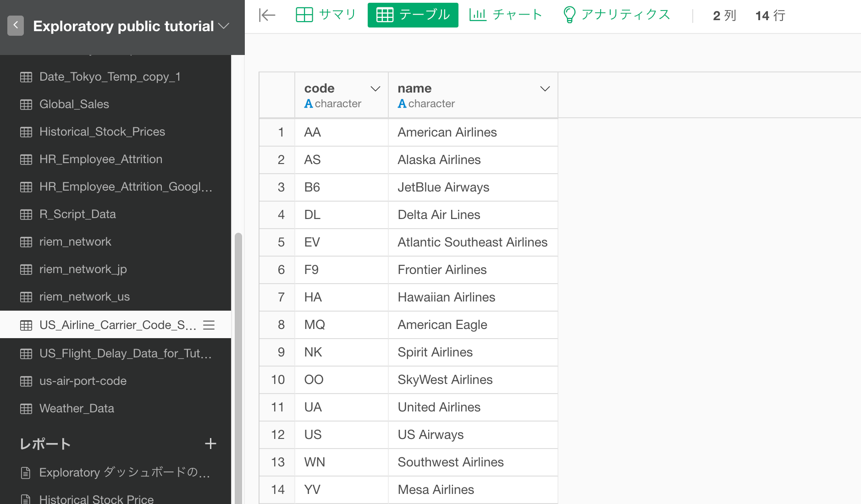Click the American Eagle cell
The height and width of the screenshot is (504, 861).
tap(473, 325)
